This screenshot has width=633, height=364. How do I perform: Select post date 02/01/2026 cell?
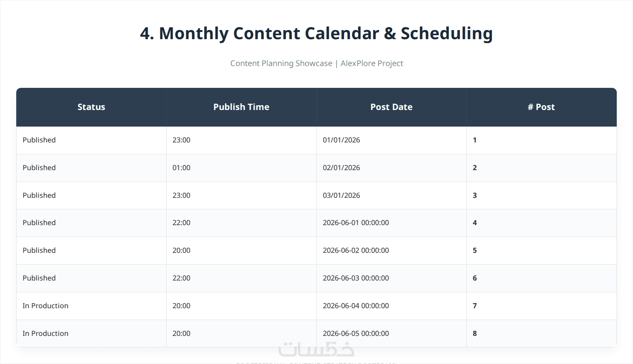pyautogui.click(x=391, y=168)
